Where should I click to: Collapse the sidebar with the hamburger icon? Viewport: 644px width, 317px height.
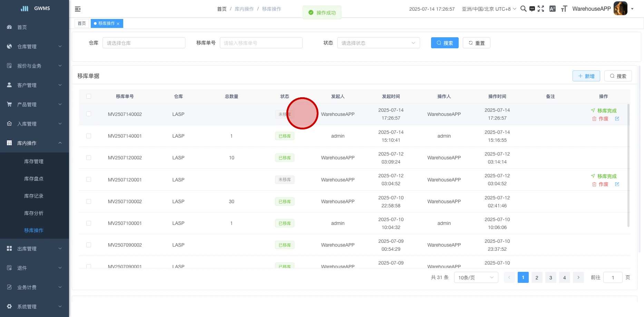[x=78, y=9]
